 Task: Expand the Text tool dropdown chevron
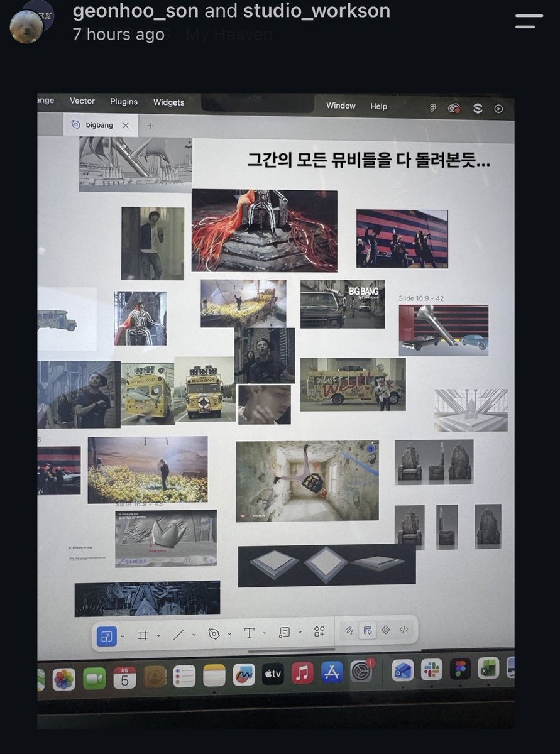[x=265, y=633]
